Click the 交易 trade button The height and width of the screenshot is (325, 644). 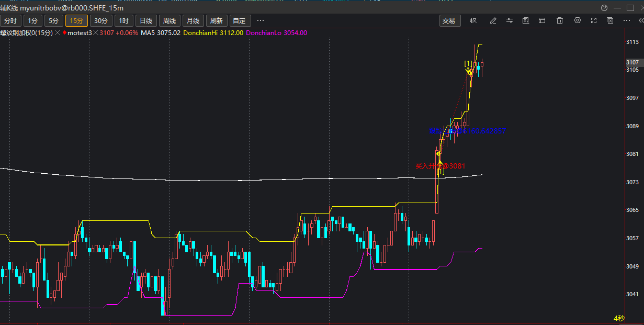click(449, 20)
